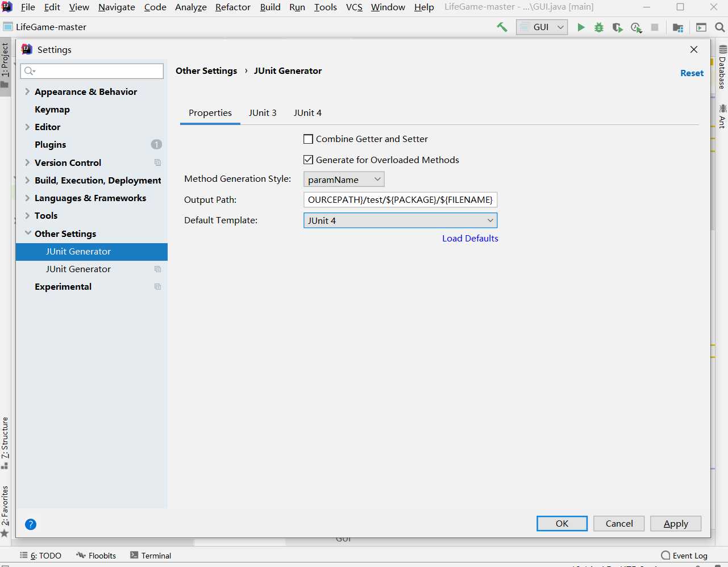Enable Combine Getter and Setter
The height and width of the screenshot is (567, 728).
(x=309, y=139)
